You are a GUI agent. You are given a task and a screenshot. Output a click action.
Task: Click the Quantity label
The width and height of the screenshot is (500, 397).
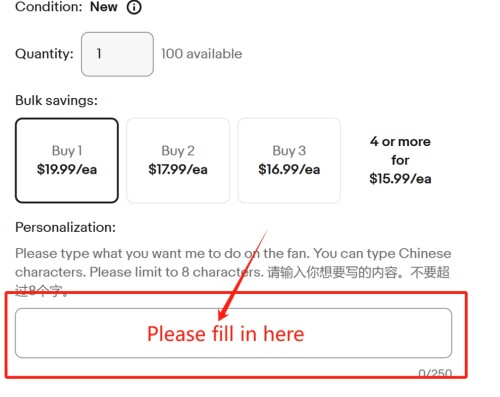(x=44, y=54)
